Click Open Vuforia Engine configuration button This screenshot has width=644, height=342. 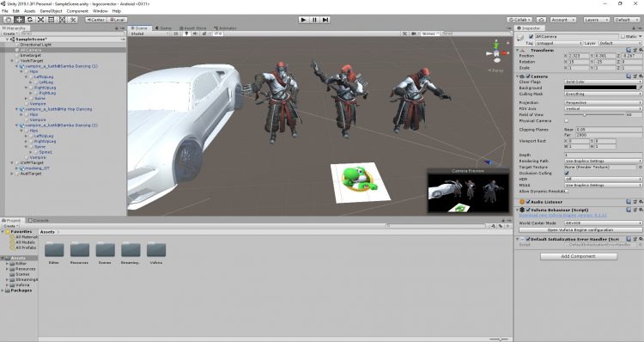click(x=580, y=229)
